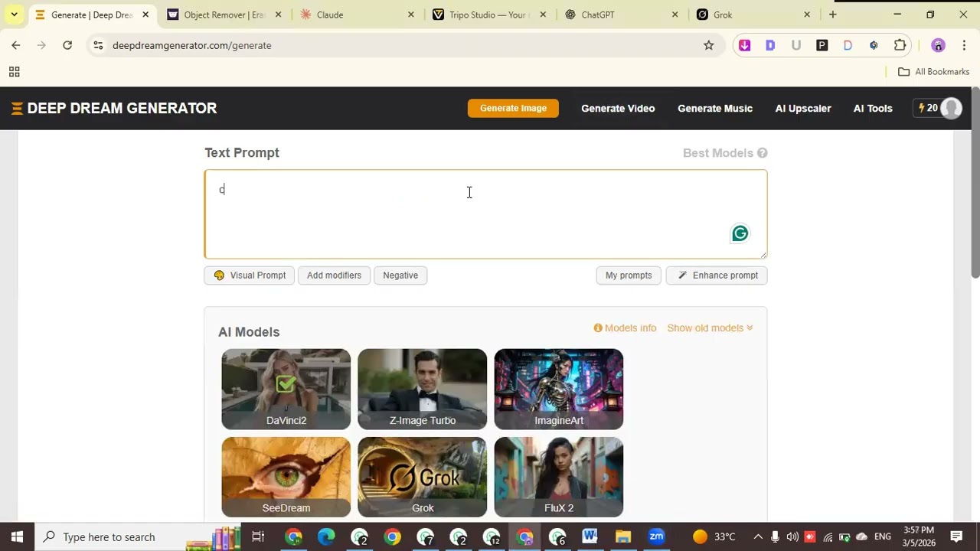Open File Explorer from the taskbar

(x=622, y=536)
